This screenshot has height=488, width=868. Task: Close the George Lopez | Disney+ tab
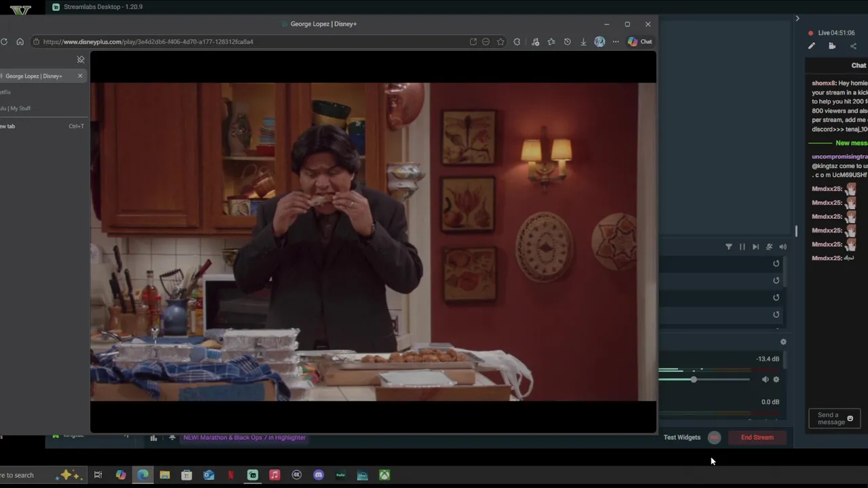[80, 76]
